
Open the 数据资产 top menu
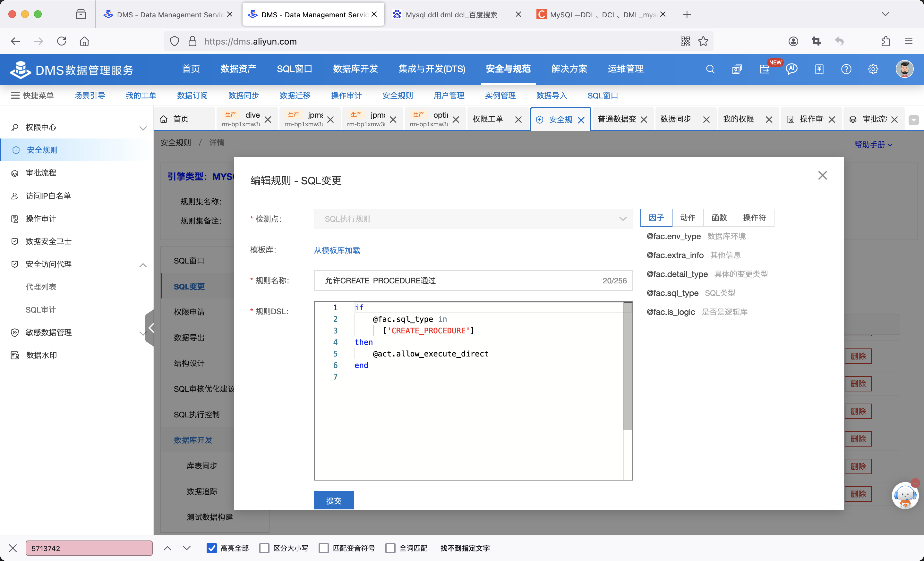pos(238,69)
